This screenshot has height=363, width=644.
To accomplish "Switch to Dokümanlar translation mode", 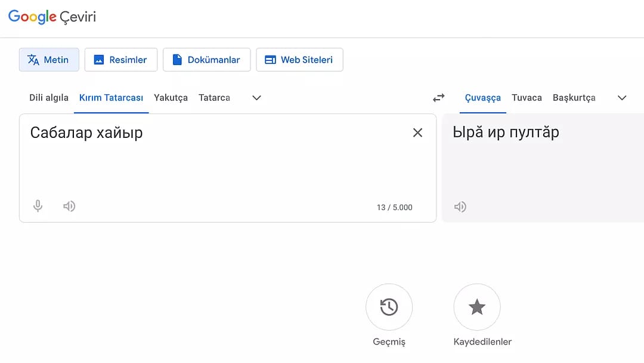I will (x=206, y=60).
